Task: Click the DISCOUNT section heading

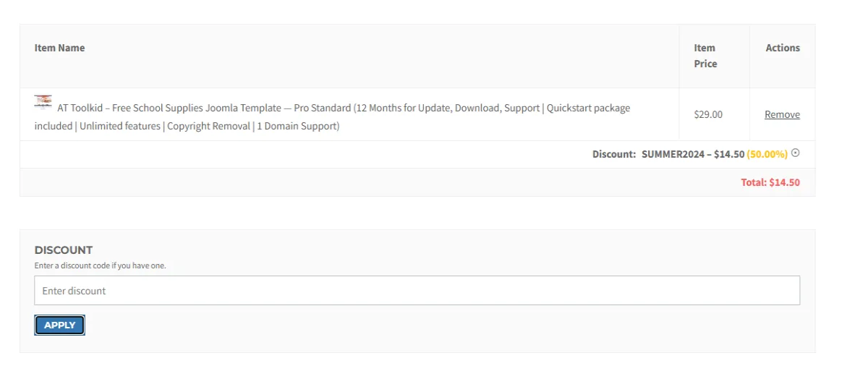Action: point(64,250)
